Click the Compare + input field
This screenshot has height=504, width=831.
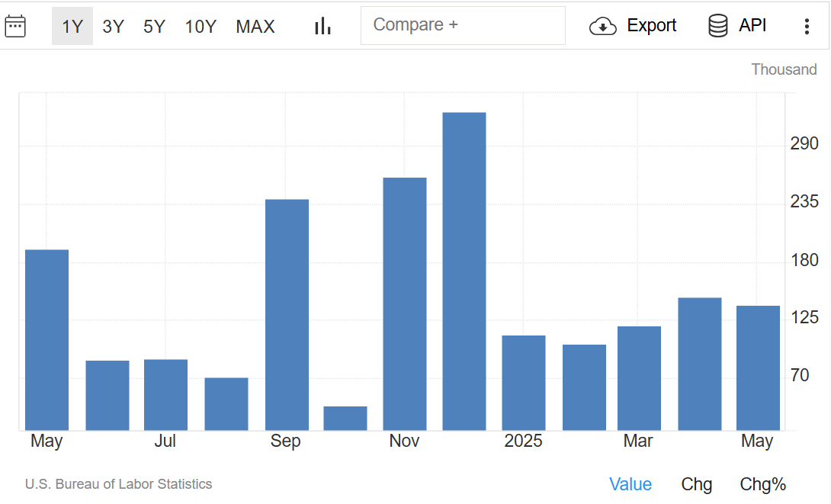coord(463,25)
